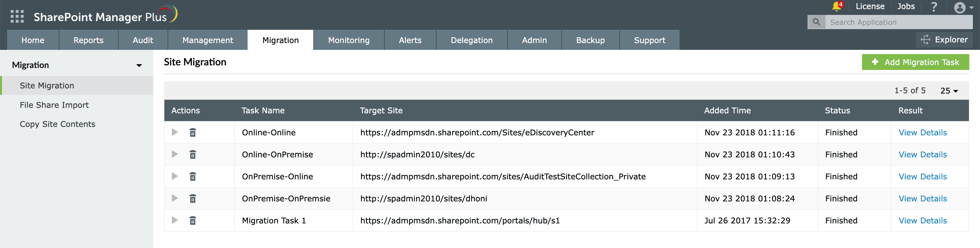
Task: Open the help question mark icon
Action: (934, 7)
